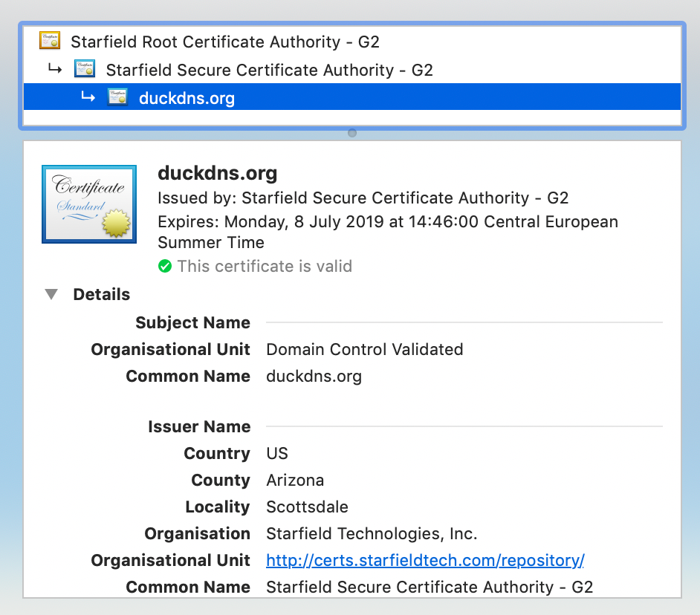700x615 pixels.
Task: Select Starfield Root Certificate Authority - G2 row
Action: 224,42
